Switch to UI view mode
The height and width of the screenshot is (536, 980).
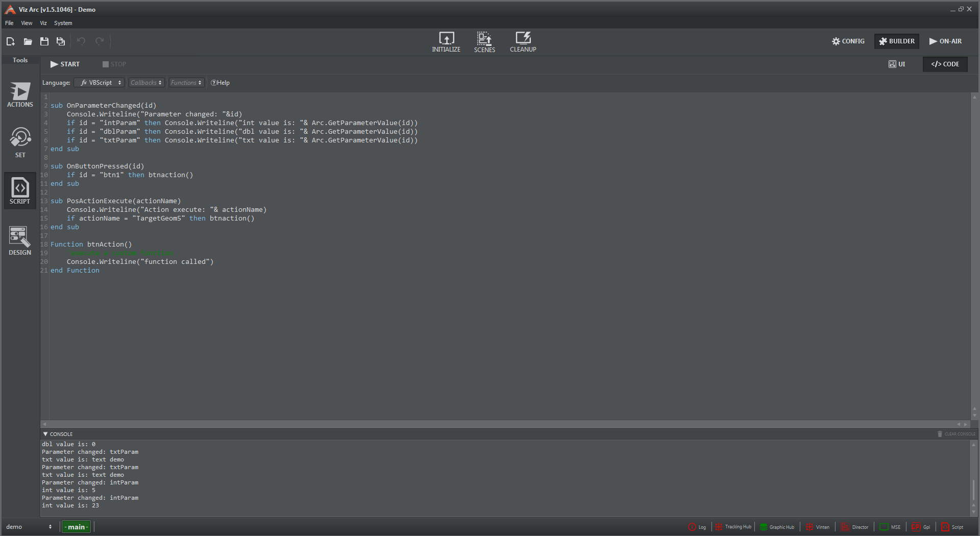pyautogui.click(x=897, y=64)
